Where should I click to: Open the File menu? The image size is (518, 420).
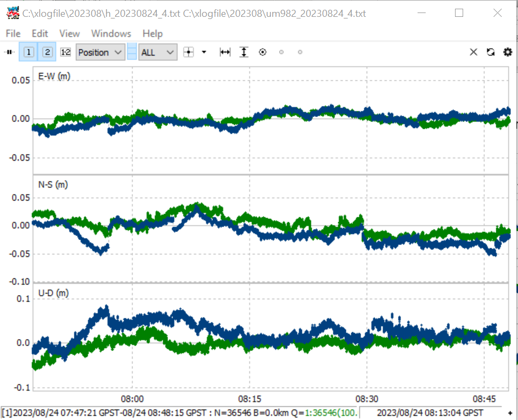(x=13, y=33)
